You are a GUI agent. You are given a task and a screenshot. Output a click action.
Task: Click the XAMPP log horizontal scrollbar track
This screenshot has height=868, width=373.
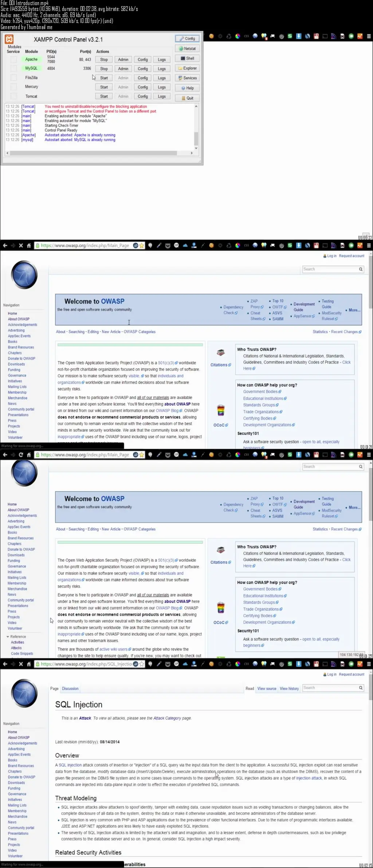(99, 153)
